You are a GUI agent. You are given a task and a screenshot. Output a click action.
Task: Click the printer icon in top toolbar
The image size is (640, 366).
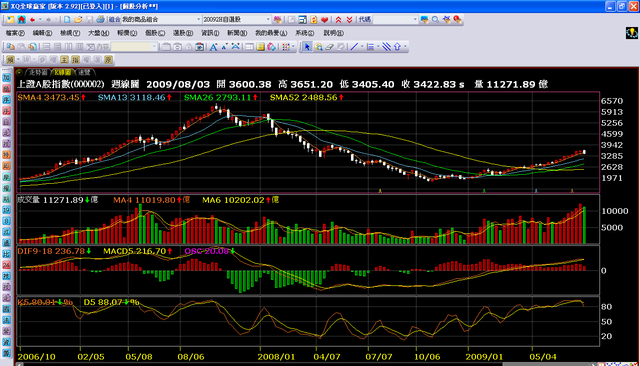(100, 19)
